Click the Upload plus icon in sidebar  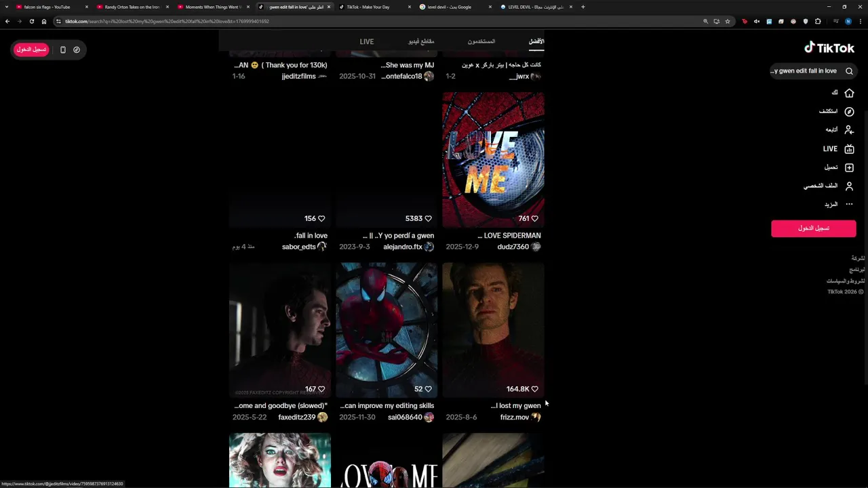849,167
